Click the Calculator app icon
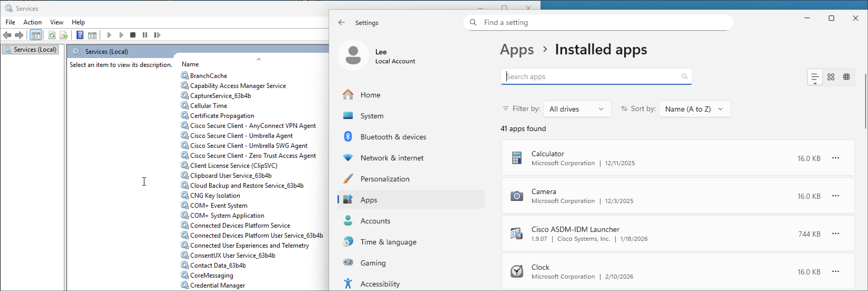868x291 pixels. [517, 158]
